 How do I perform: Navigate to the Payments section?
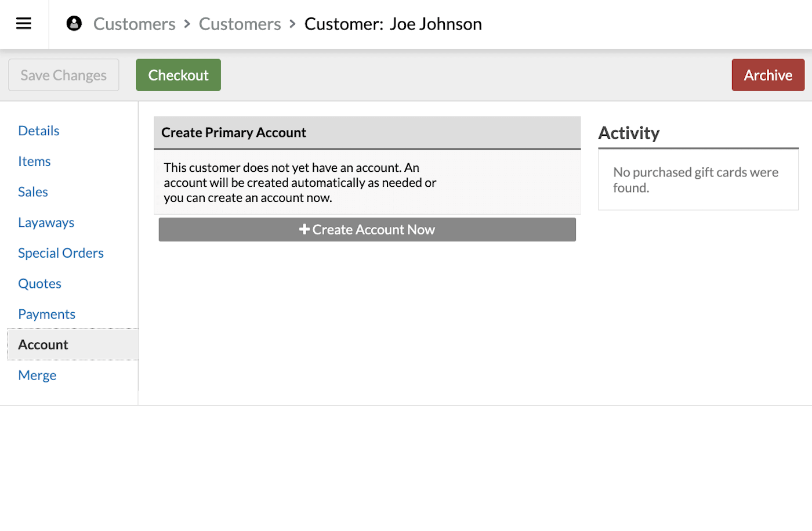(47, 315)
